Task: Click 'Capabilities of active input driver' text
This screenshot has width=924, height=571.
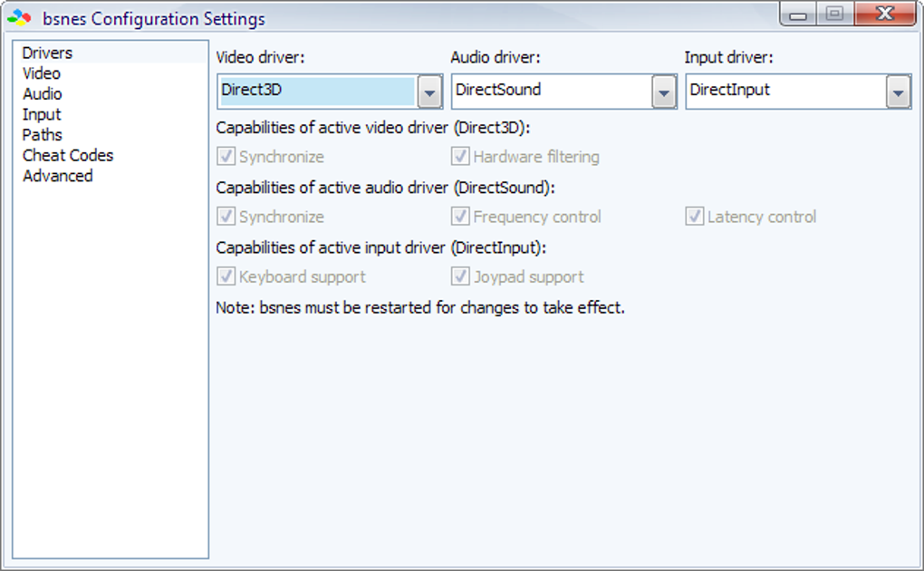Action: click(x=380, y=248)
